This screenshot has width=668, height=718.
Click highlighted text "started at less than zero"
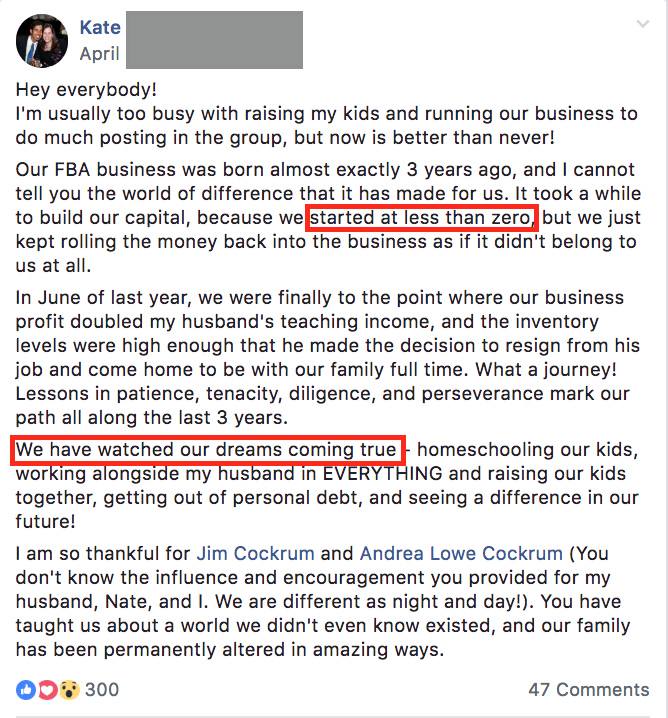pyautogui.click(x=424, y=217)
